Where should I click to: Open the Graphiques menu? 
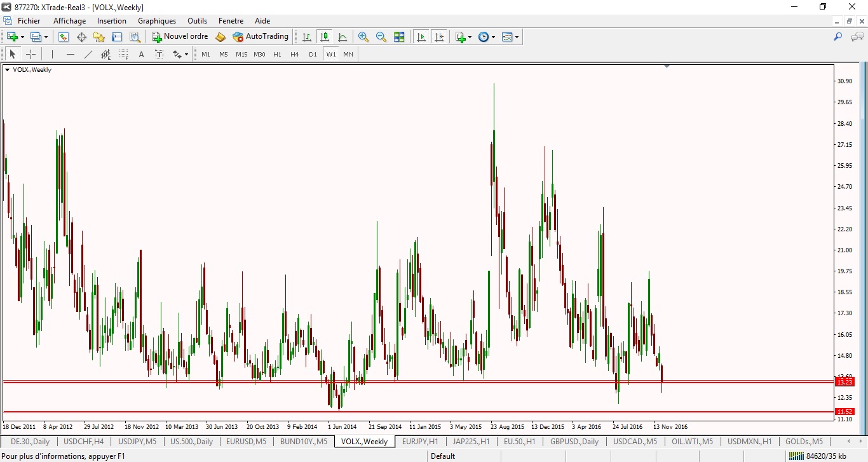pyautogui.click(x=157, y=21)
